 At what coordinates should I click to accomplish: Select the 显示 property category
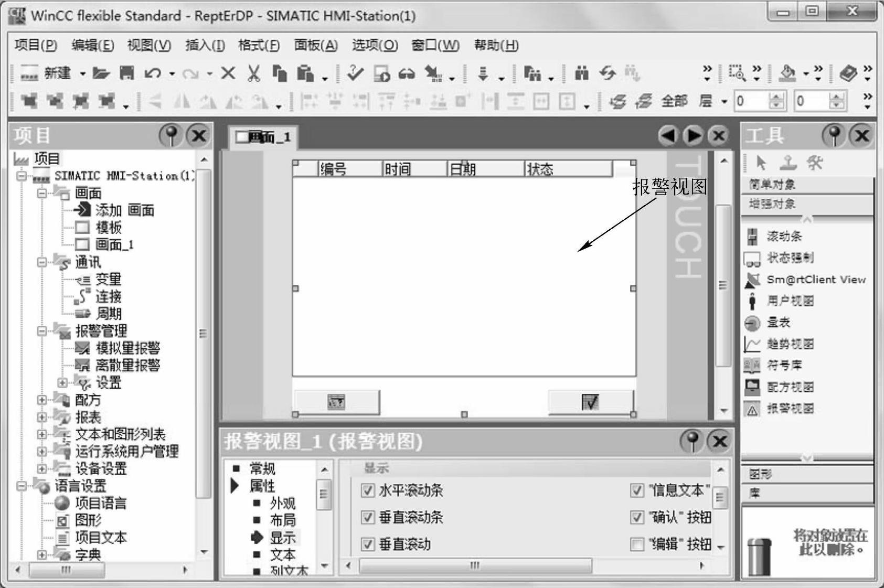coord(283,538)
